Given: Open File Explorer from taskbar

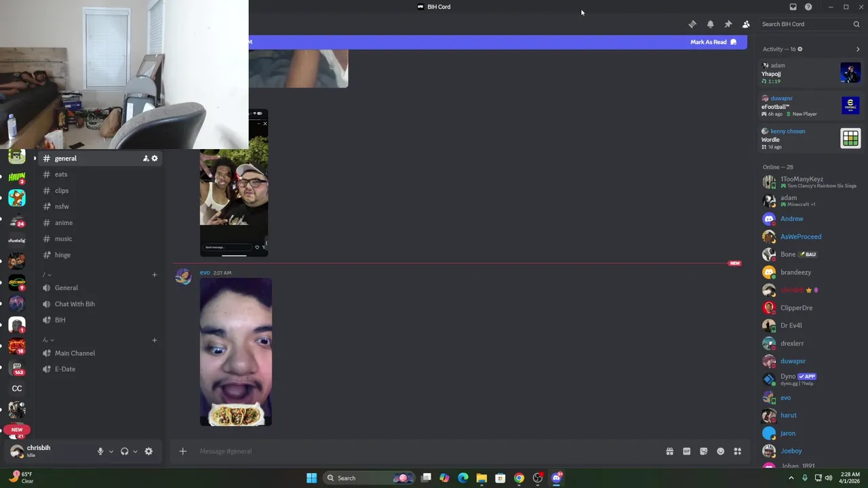Looking at the screenshot, I should (481, 478).
